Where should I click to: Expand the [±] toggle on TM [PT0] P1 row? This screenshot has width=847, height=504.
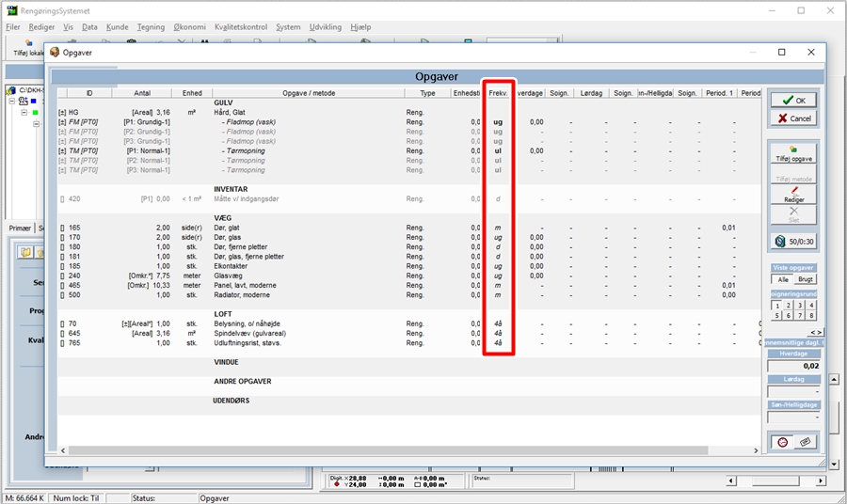[61, 151]
